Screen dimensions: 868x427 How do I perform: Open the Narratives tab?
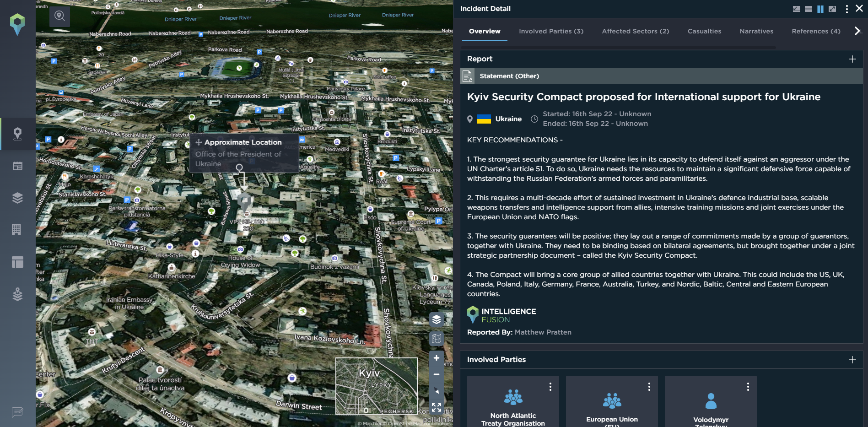click(x=756, y=31)
